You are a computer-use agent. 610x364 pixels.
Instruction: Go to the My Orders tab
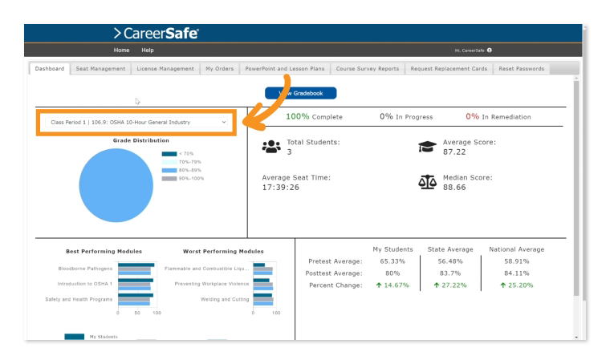click(x=220, y=68)
